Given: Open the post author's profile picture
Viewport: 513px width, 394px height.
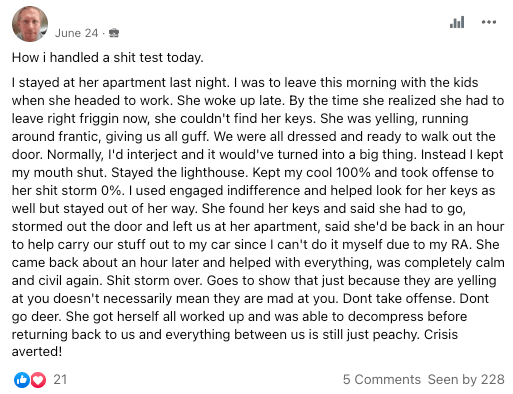Looking at the screenshot, I should 30,24.
